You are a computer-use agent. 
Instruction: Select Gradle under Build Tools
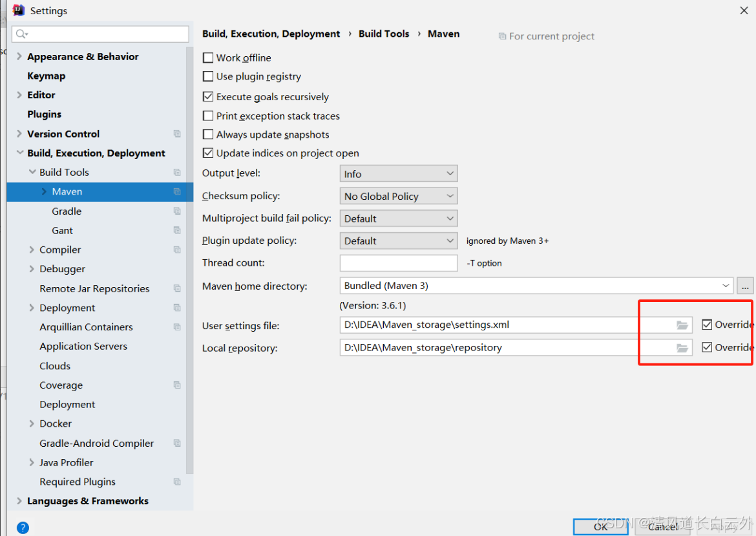67,211
